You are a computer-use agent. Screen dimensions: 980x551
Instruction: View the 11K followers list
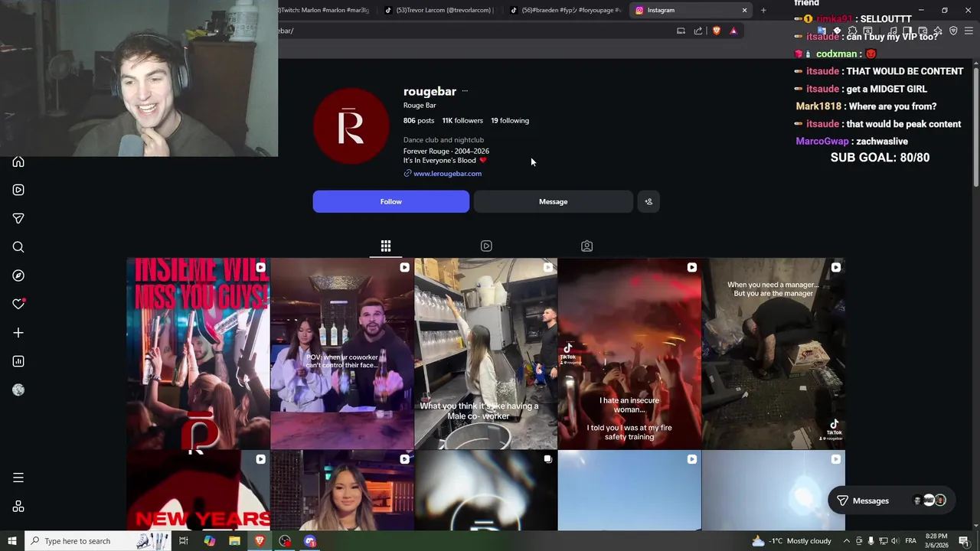462,120
